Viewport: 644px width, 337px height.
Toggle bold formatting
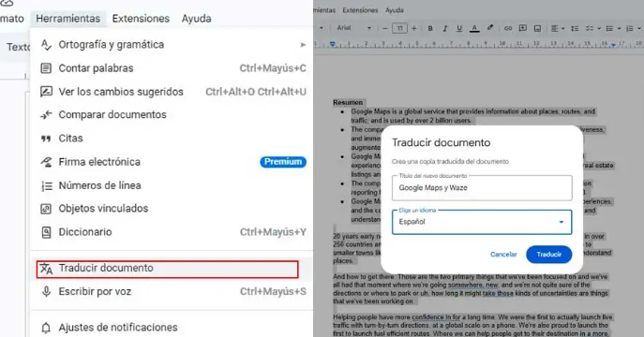[430, 28]
